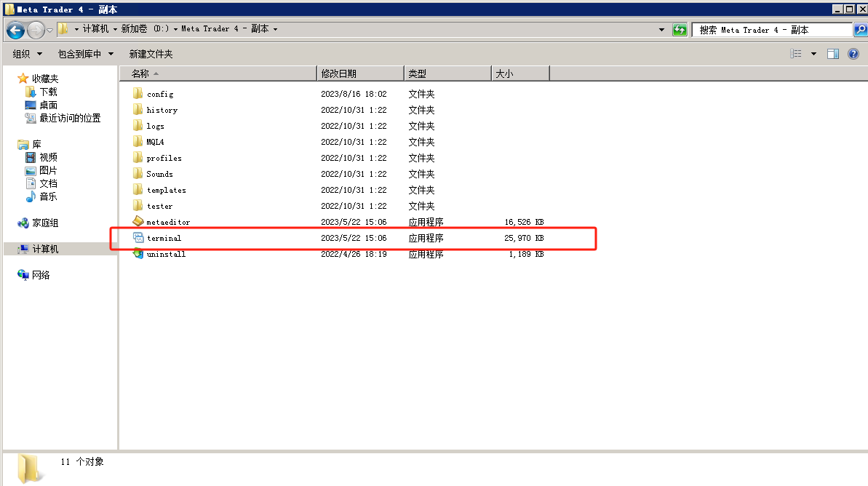Select the config folder icon
The image size is (868, 486).
click(138, 94)
